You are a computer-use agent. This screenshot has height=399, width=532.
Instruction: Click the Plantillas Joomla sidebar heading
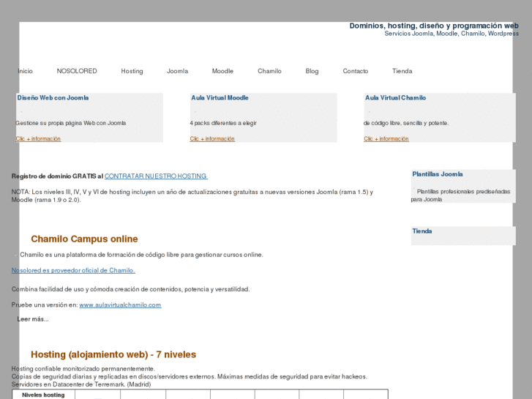(x=438, y=174)
